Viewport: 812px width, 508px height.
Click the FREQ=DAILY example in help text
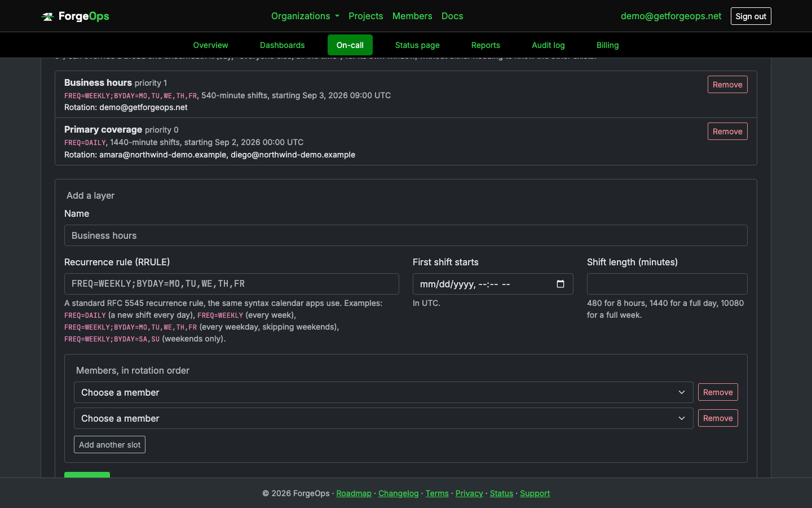(85, 316)
